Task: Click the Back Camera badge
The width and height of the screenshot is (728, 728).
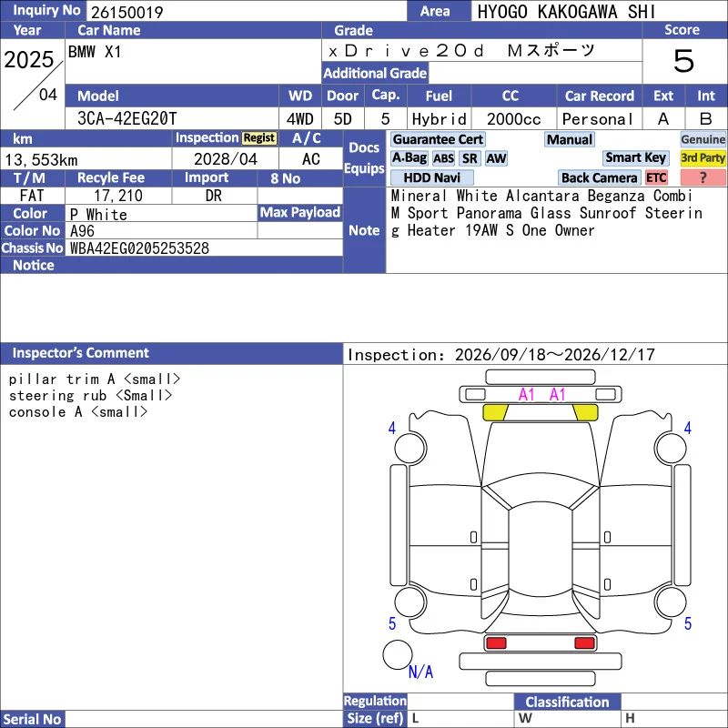Action: coord(599,177)
